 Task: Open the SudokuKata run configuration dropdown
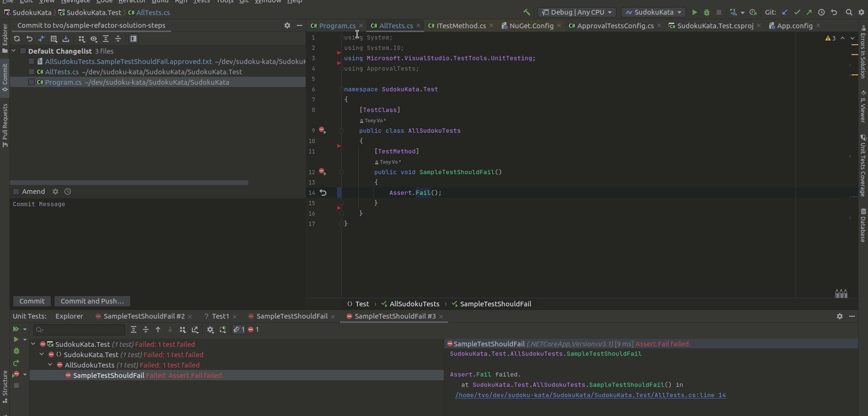pyautogui.click(x=653, y=12)
